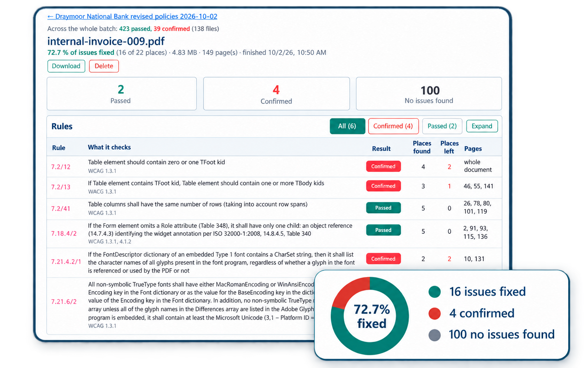Image resolution: width=588 pixels, height=368 pixels.
Task: Open rule 7.2/13
Action: pos(61,187)
